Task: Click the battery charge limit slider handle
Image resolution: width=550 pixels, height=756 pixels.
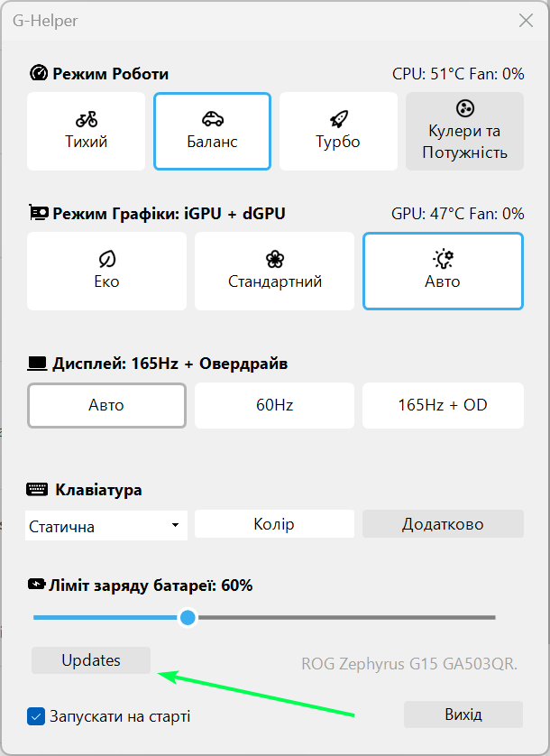Action: (188, 617)
